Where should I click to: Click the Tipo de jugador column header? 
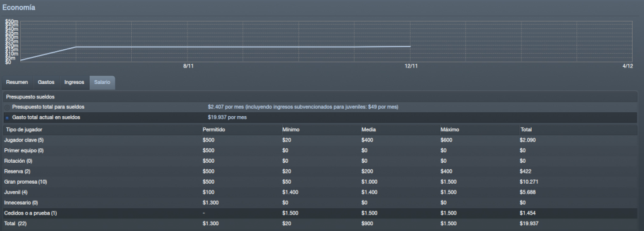pos(24,130)
